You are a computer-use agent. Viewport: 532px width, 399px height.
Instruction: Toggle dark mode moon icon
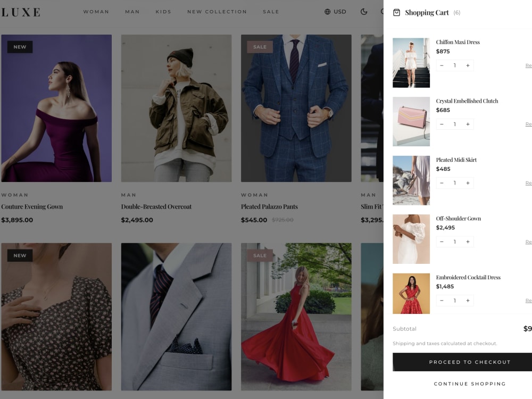(364, 12)
